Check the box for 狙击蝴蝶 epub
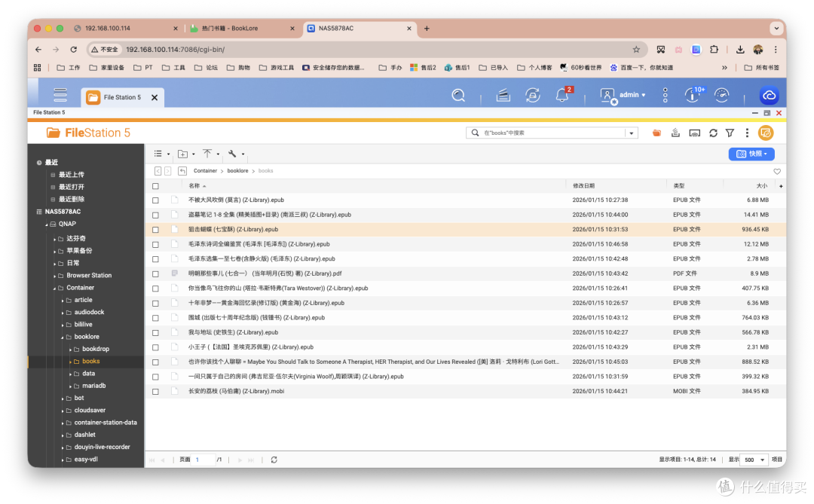The image size is (814, 504). coord(156,230)
